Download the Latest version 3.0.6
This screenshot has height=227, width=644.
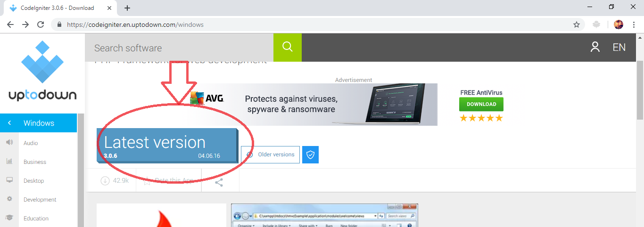(x=167, y=146)
